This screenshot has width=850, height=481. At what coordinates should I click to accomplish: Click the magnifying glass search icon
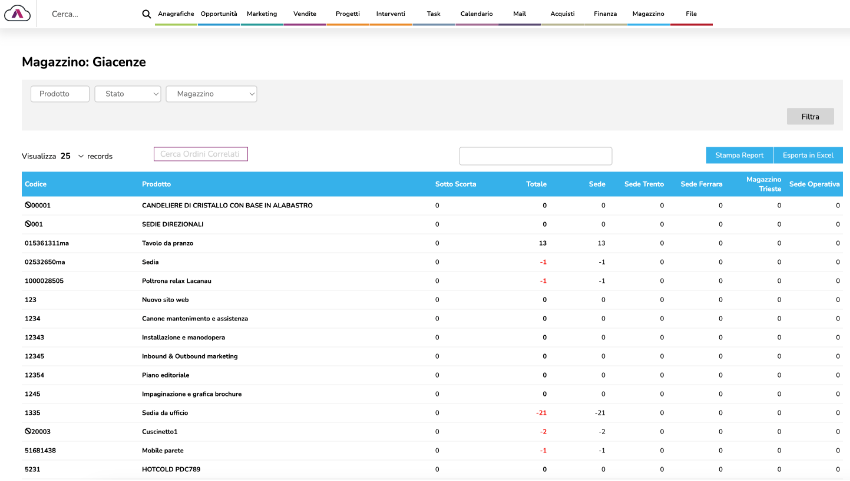point(147,15)
